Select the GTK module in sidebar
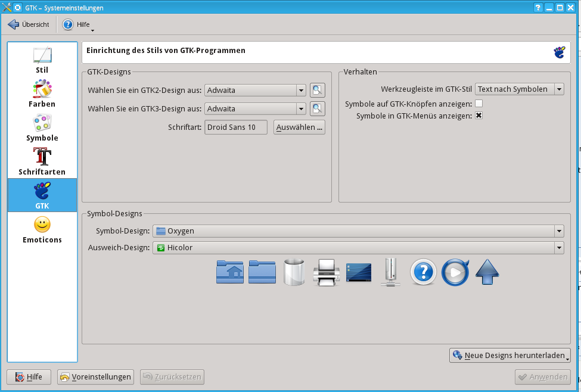Screen dimensions: 581x392 click(x=42, y=195)
